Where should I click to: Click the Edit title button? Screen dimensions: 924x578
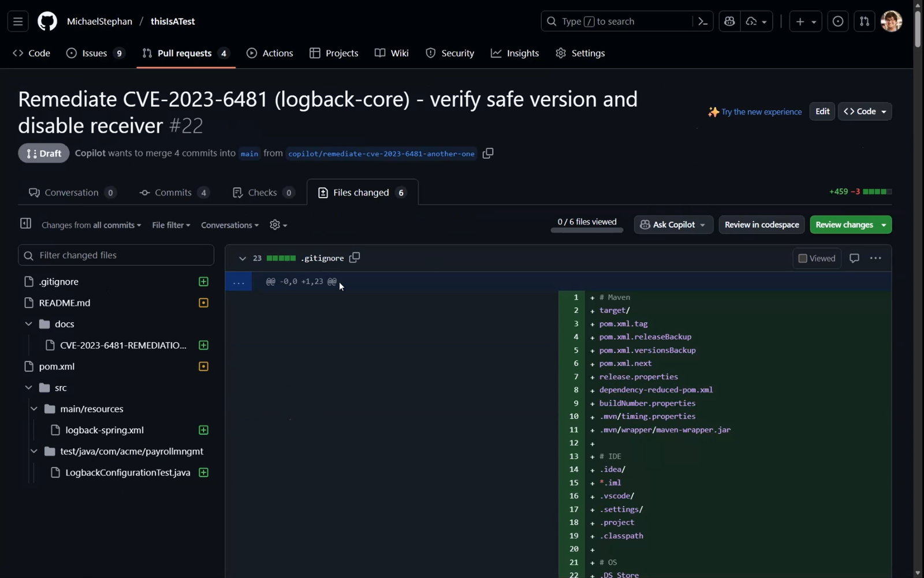822,111
